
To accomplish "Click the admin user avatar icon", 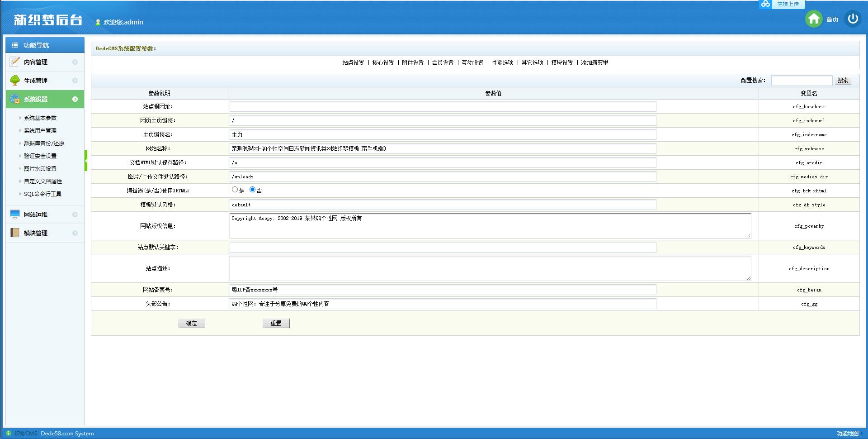I will point(98,22).
